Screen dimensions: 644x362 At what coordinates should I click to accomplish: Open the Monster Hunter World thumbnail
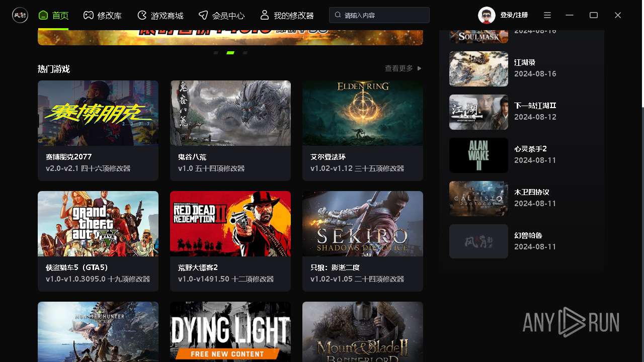click(98, 332)
